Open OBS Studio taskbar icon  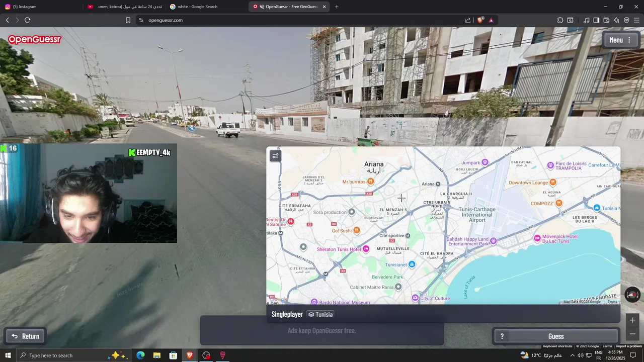pyautogui.click(x=206, y=355)
